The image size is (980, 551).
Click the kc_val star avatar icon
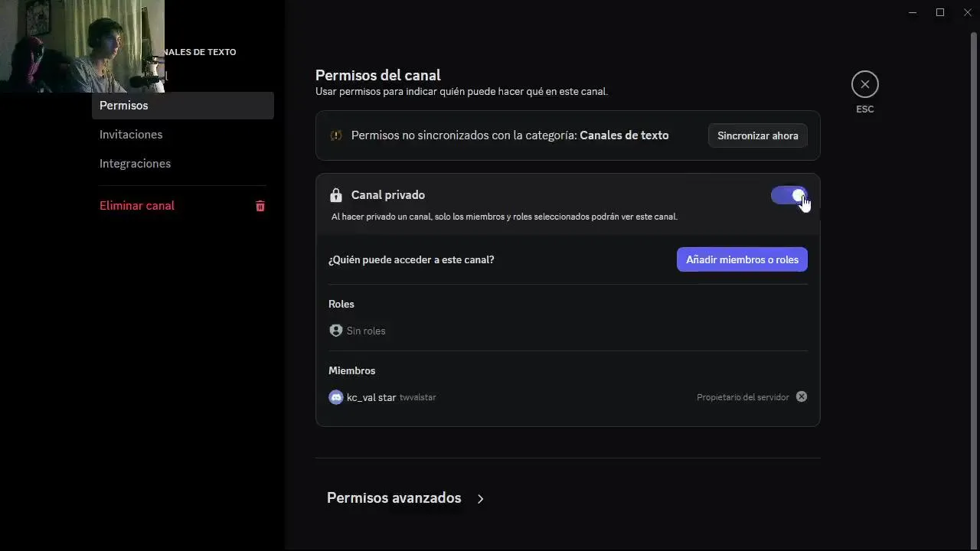point(335,397)
